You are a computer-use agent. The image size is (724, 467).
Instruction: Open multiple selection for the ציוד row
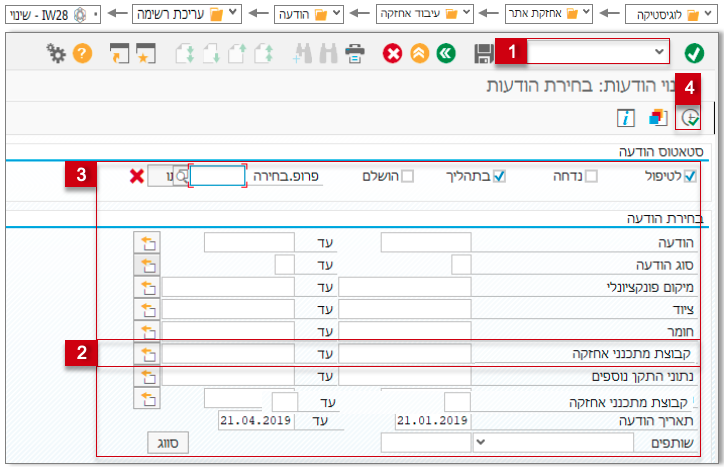tap(148, 309)
